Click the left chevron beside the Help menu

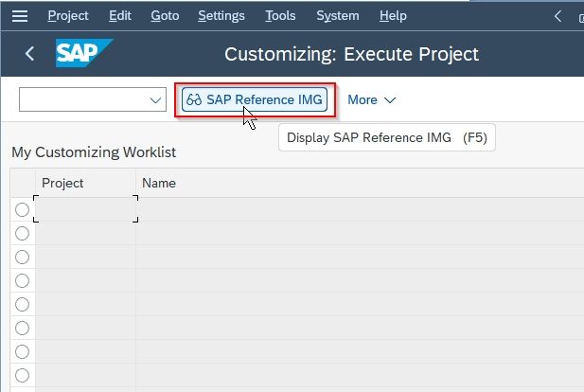pos(557,16)
